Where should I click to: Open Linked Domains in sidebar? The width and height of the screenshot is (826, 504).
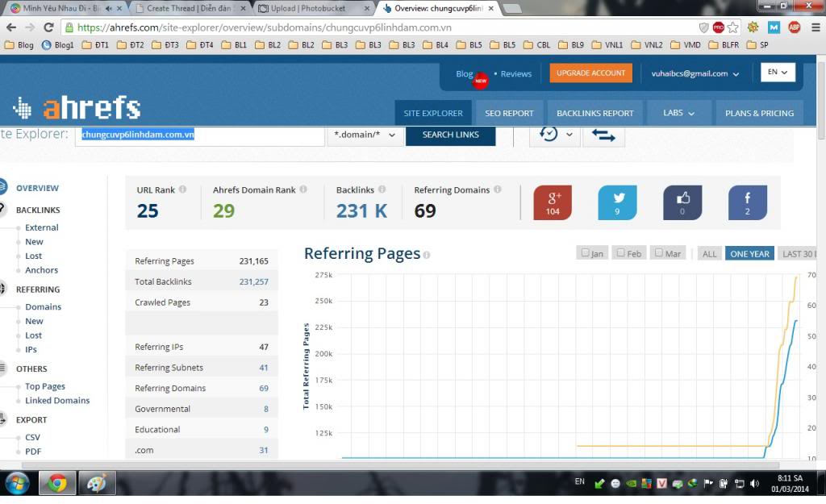(x=57, y=401)
